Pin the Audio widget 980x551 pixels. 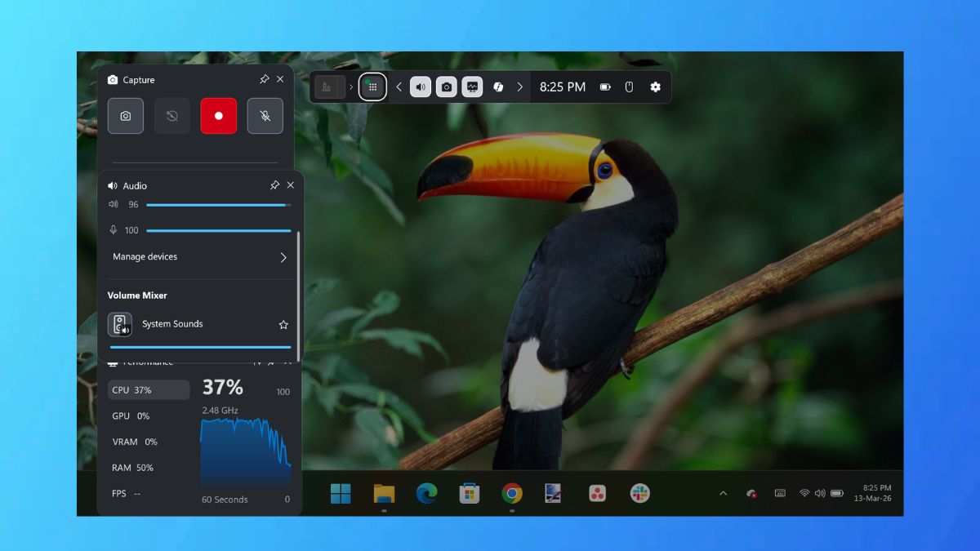[x=274, y=185]
